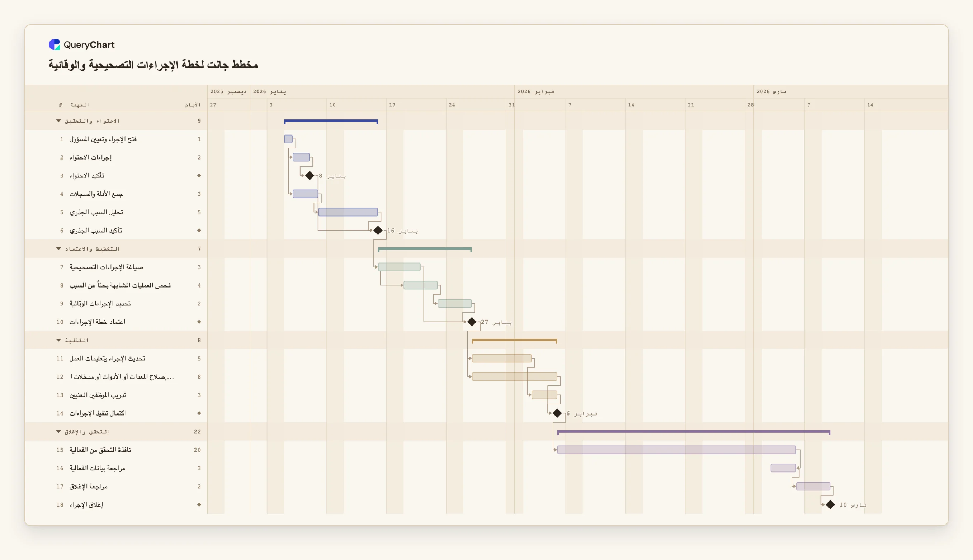
Task: Click the 27 يناير milestone diamond
Action: (x=472, y=322)
